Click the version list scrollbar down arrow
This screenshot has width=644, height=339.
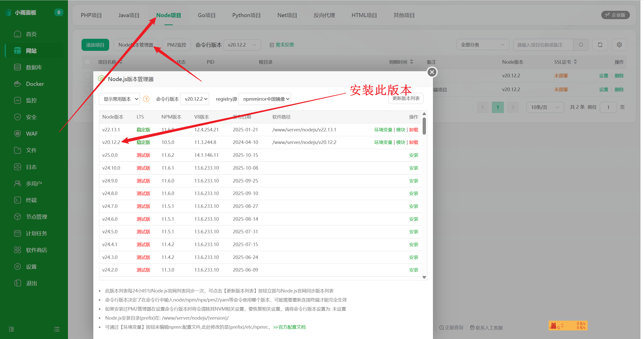click(x=424, y=277)
